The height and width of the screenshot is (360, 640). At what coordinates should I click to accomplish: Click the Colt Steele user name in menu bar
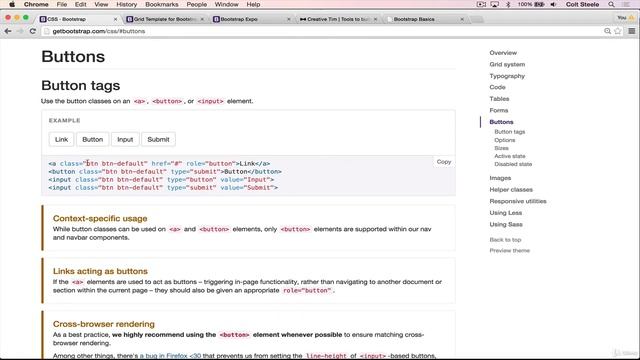click(582, 4)
